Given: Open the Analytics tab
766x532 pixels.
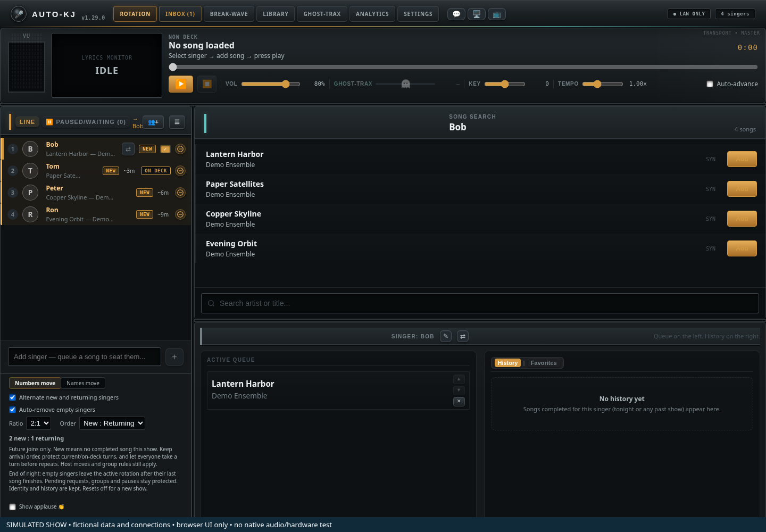Looking at the screenshot, I should click(372, 14).
